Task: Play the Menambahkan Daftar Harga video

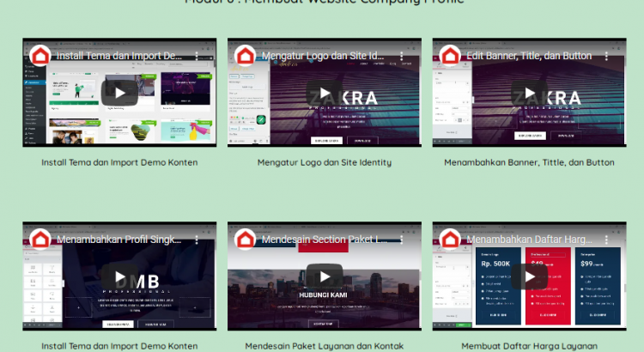Action: coord(530,276)
